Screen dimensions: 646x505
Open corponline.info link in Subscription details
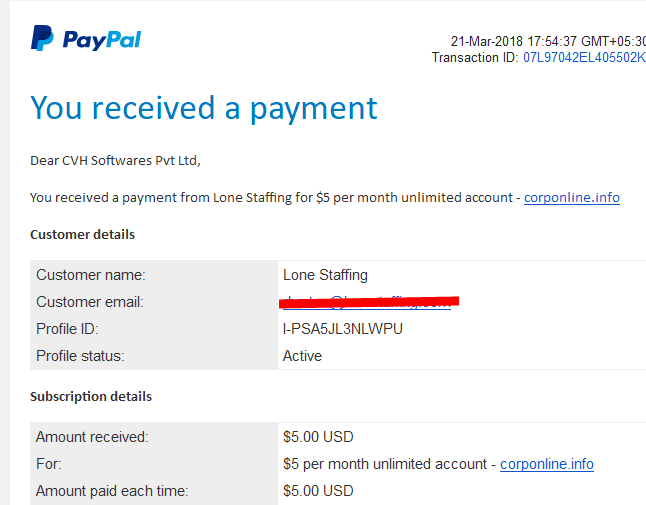(547, 464)
